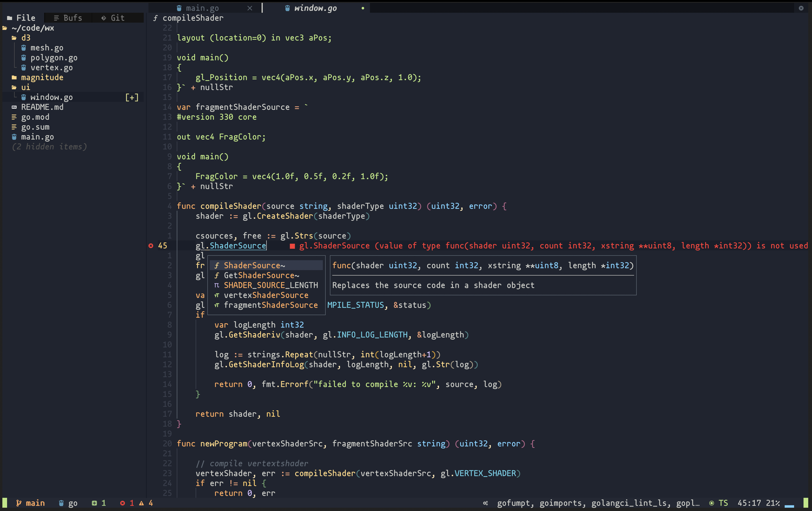Click the Treesitter TS indicator icon
Image resolution: width=812 pixels, height=511 pixels.
pyautogui.click(x=712, y=503)
